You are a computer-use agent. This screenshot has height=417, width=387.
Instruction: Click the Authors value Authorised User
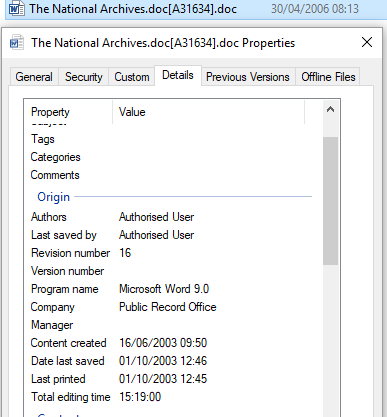156,217
